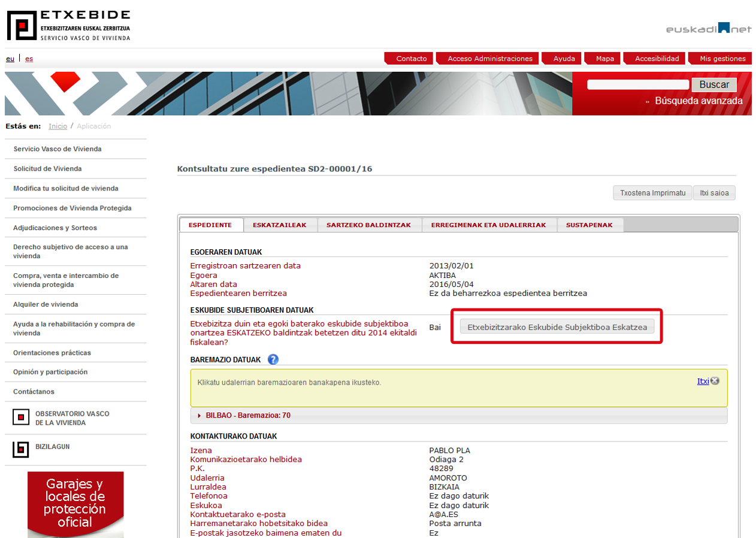Switch to the Eskatzaileak tab
756x538 pixels.
(279, 225)
